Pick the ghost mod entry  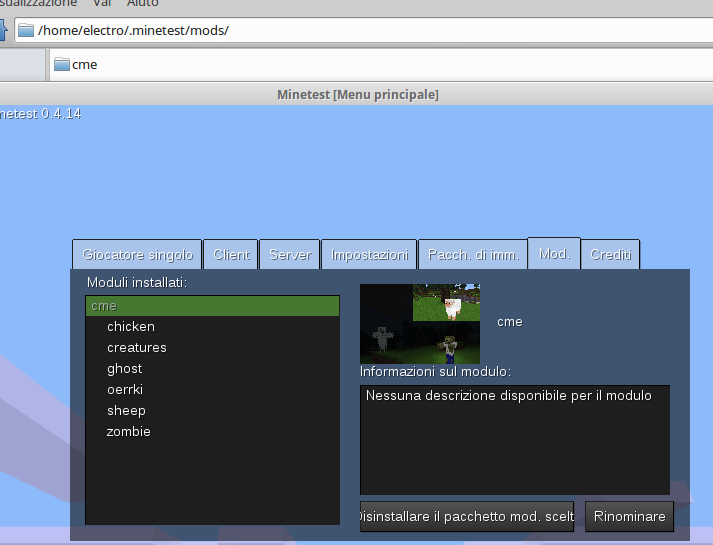click(125, 369)
